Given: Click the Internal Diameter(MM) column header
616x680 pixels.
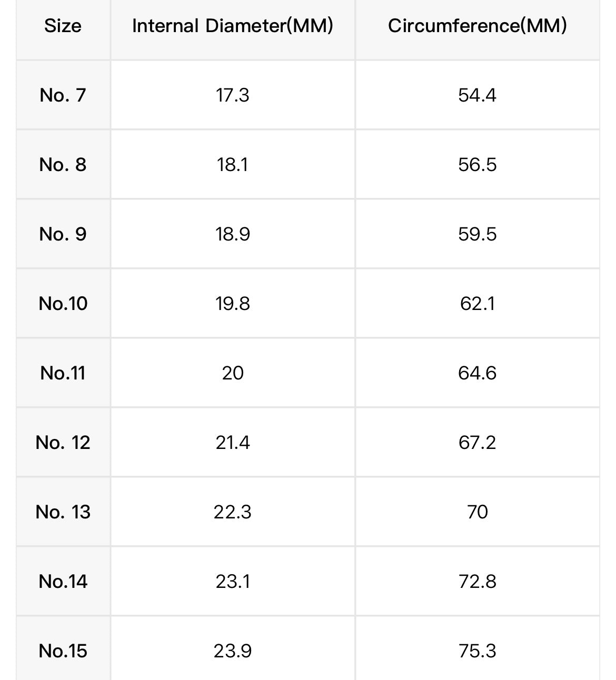Looking at the screenshot, I should tap(232, 26).
